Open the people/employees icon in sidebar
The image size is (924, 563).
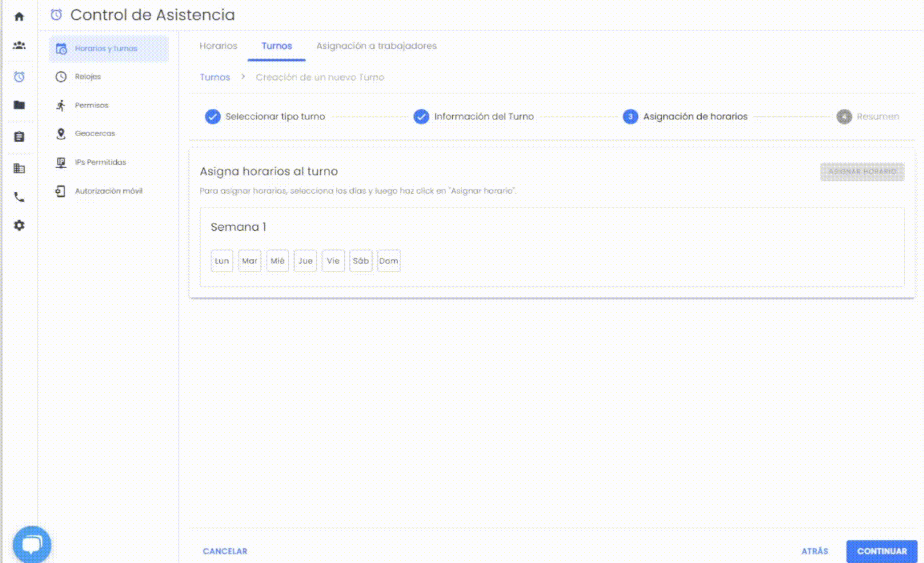(x=19, y=45)
